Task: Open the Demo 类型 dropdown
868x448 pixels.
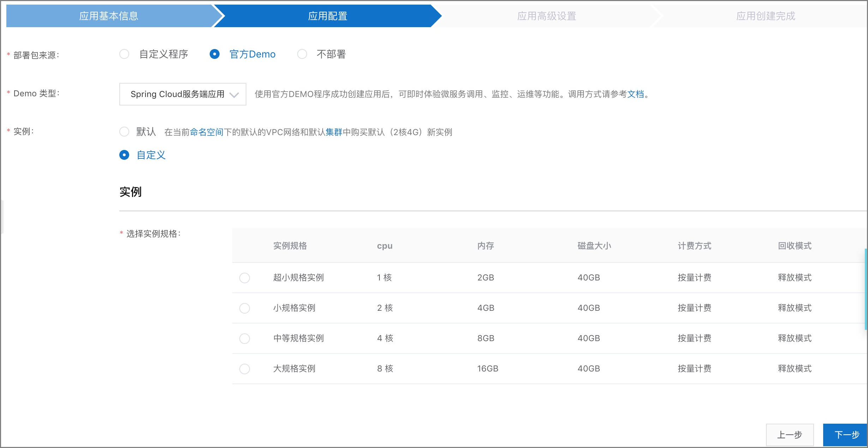Action: point(183,94)
